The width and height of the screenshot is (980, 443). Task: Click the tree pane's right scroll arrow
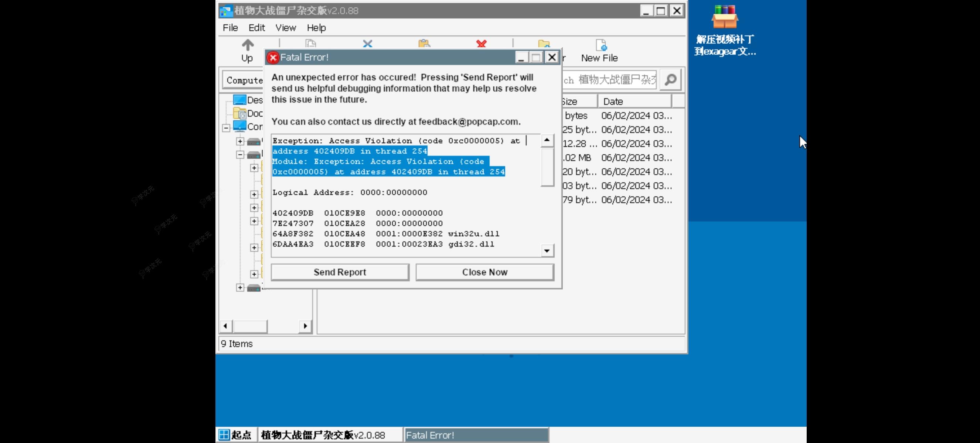(x=305, y=326)
